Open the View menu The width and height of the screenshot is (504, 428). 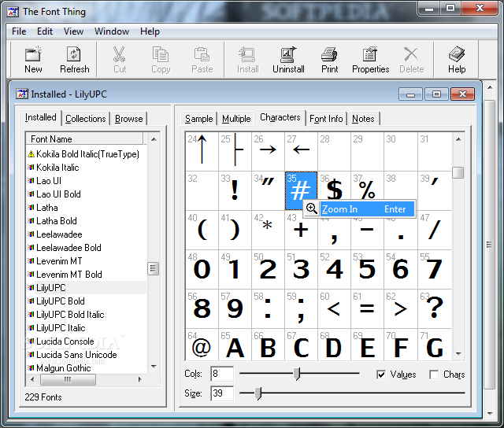click(x=73, y=31)
